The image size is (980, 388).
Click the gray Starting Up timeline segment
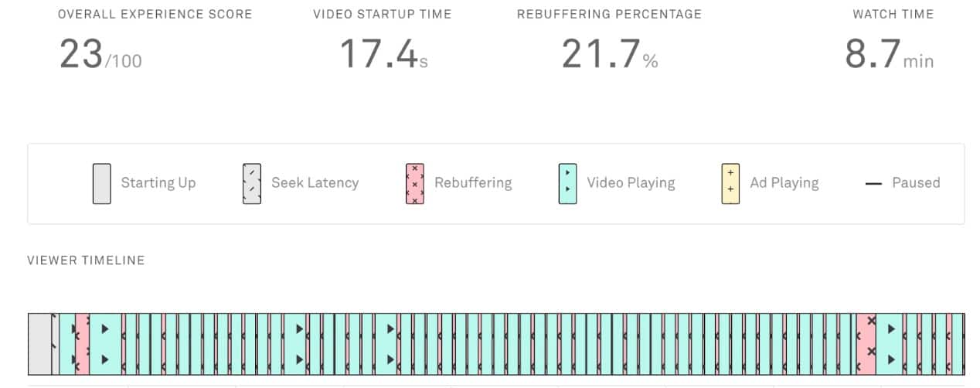coord(39,344)
